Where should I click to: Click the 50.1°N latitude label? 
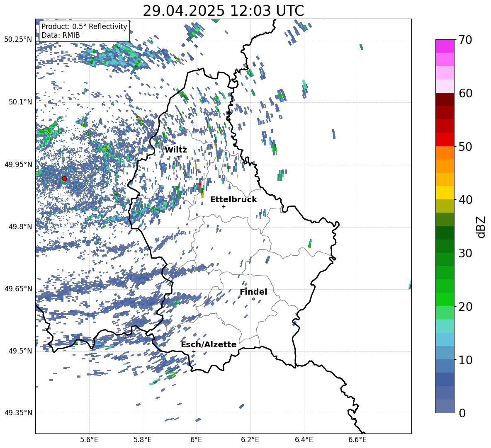(x=20, y=102)
